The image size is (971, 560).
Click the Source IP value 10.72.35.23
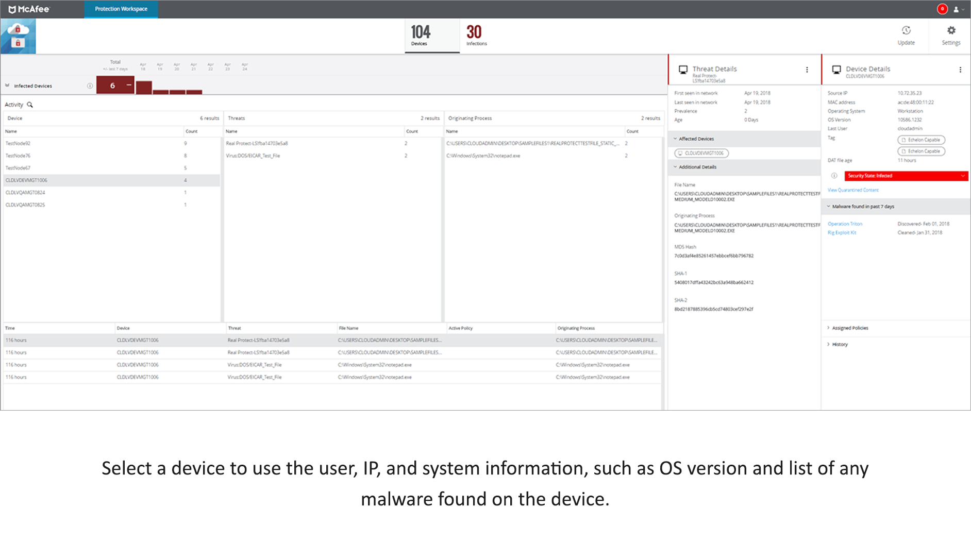909,93
